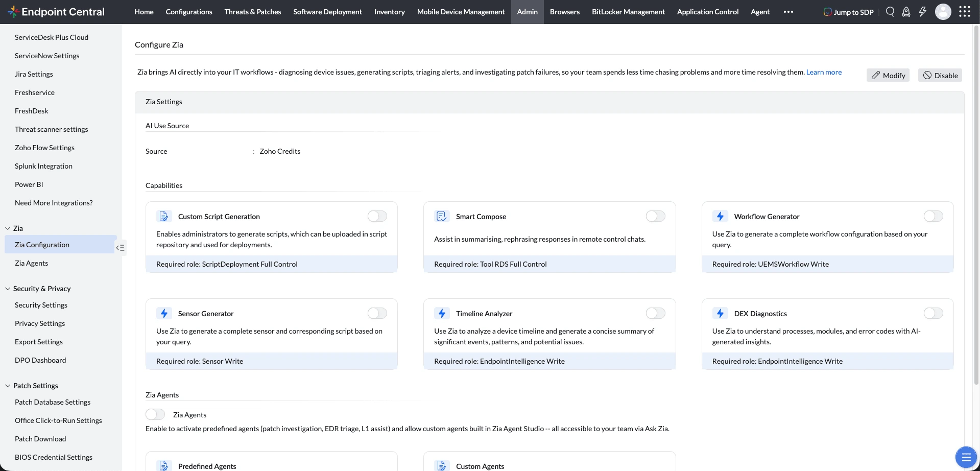Screen dimensions: 980x471
Task: Select the Admin tab
Action: pyautogui.click(x=527, y=12)
